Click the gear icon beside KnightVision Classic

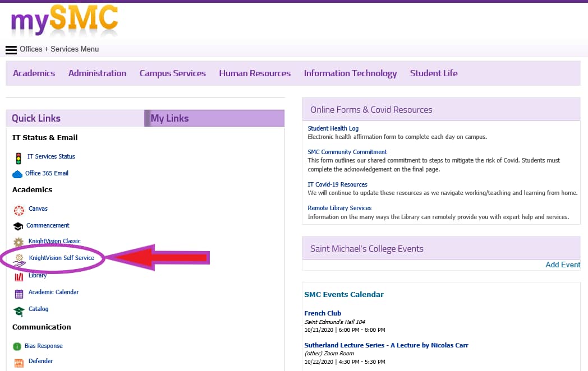tap(19, 242)
